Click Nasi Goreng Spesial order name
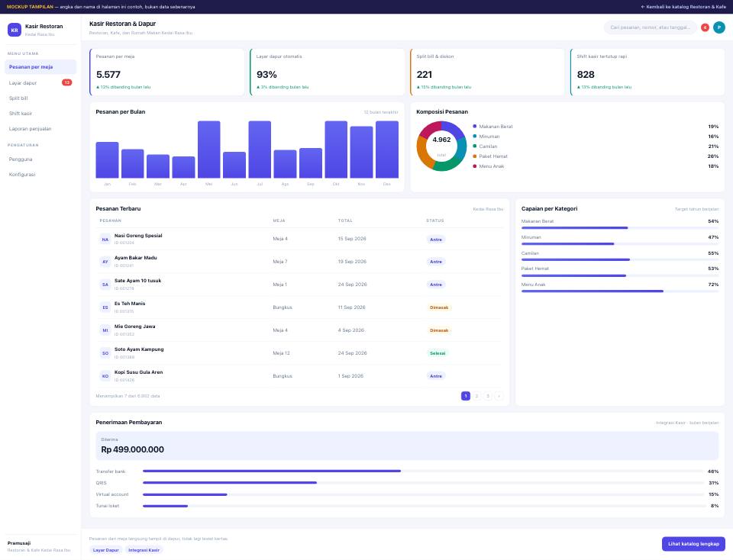733x560 pixels. pyautogui.click(x=138, y=236)
